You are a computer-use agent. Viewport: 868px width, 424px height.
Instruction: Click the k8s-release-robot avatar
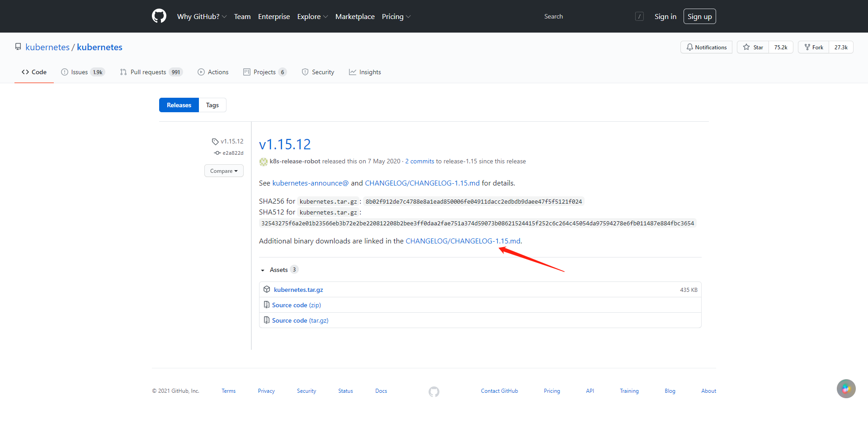pos(263,162)
